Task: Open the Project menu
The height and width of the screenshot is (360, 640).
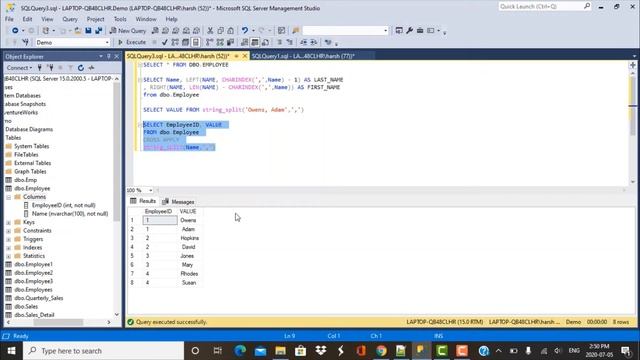Action: pos(96,19)
